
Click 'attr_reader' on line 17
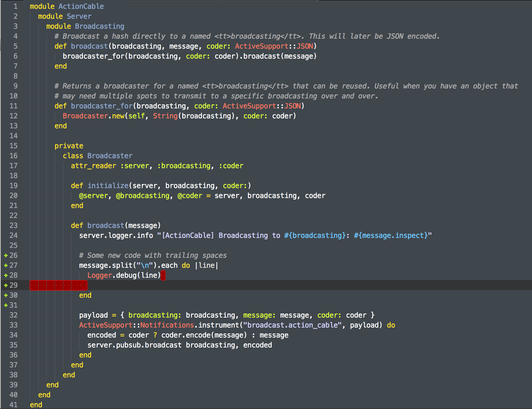[94, 166]
